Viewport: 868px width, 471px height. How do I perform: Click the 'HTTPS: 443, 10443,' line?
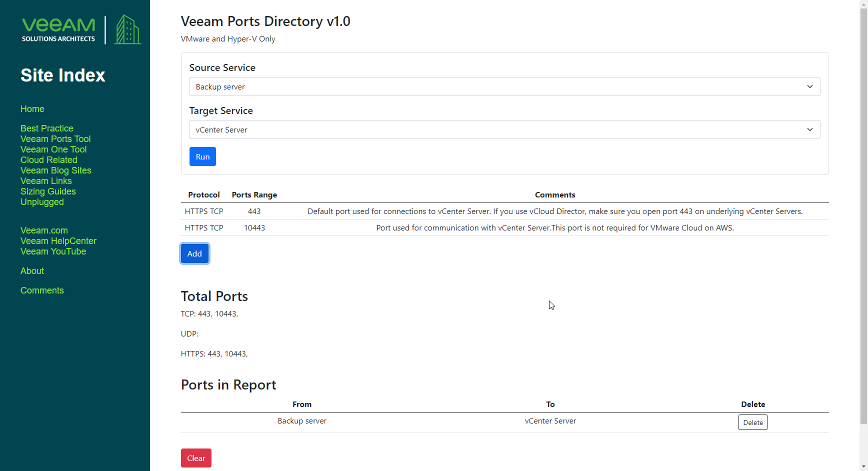214,354
